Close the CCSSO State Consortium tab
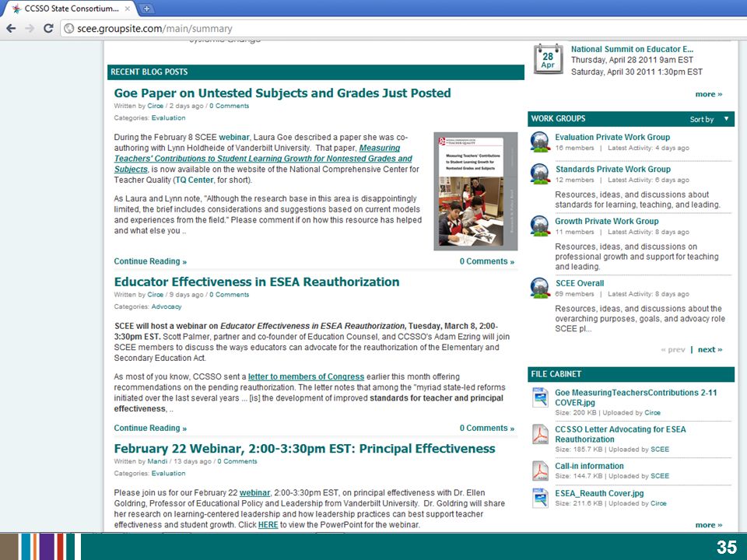Screen dimensions: 747x560 click(x=128, y=9)
